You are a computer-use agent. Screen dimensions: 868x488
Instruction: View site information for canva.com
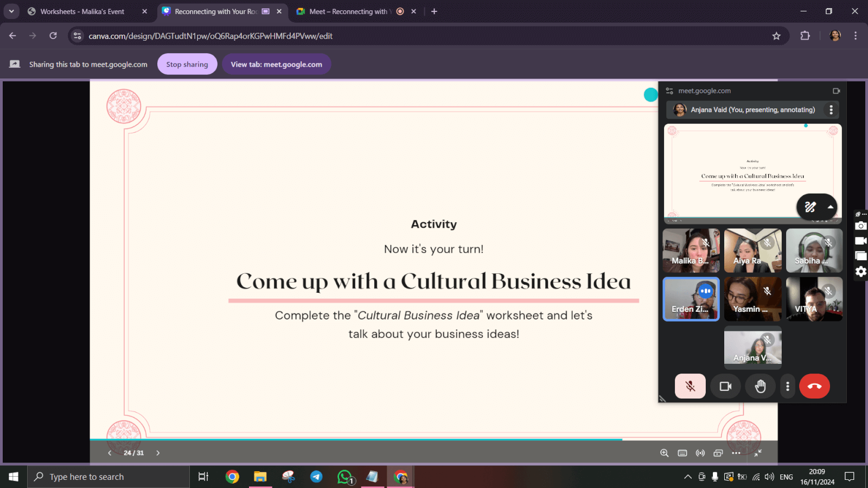[77, 36]
